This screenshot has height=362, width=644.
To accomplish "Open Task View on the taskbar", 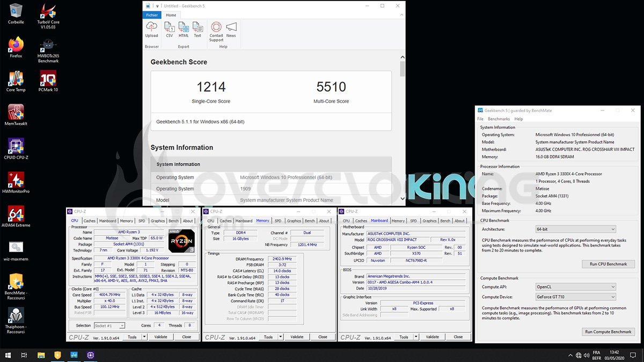I will point(24,355).
